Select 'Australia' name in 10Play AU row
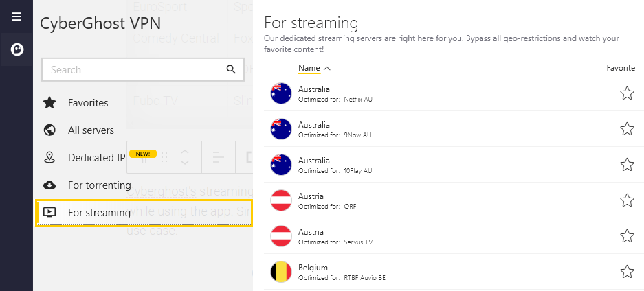The image size is (644, 291). [x=314, y=160]
